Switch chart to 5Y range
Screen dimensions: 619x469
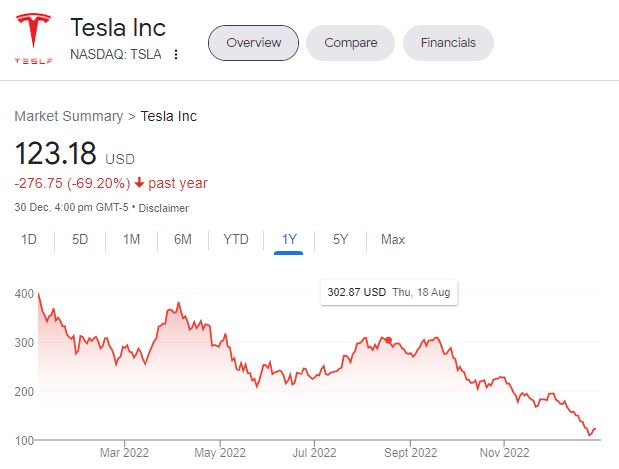(340, 240)
